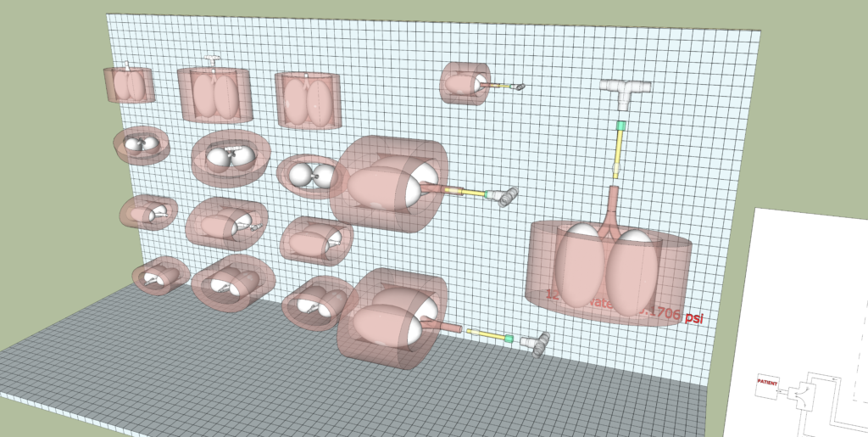This screenshot has width=868, height=437.
Task: Select white T-connector atop the largest lung model
Action: click(626, 89)
